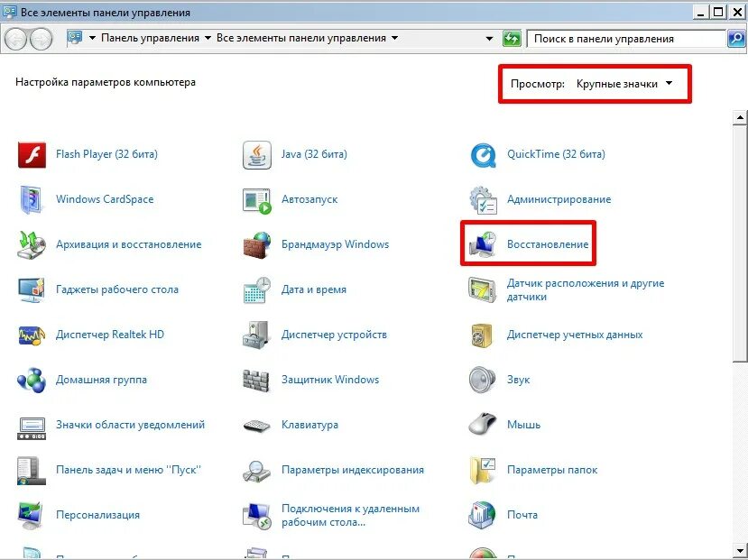
Task: Click Все элементы панели управления breadcrumb
Action: [301, 38]
